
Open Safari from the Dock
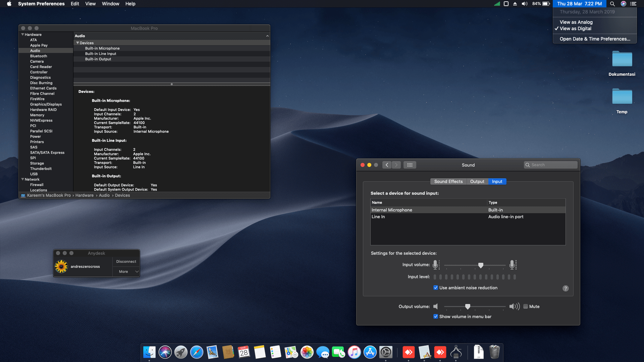(197, 352)
